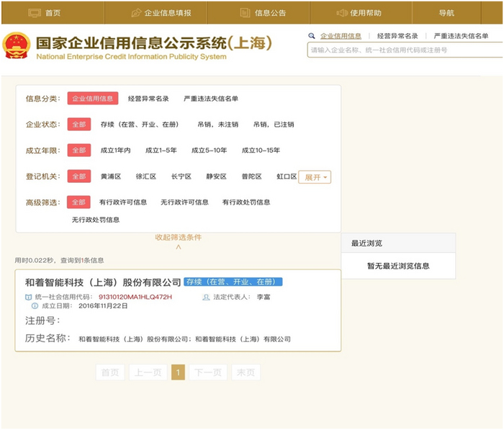Select 成立1年内 establishment period filter
The image size is (504, 430).
tap(115, 151)
